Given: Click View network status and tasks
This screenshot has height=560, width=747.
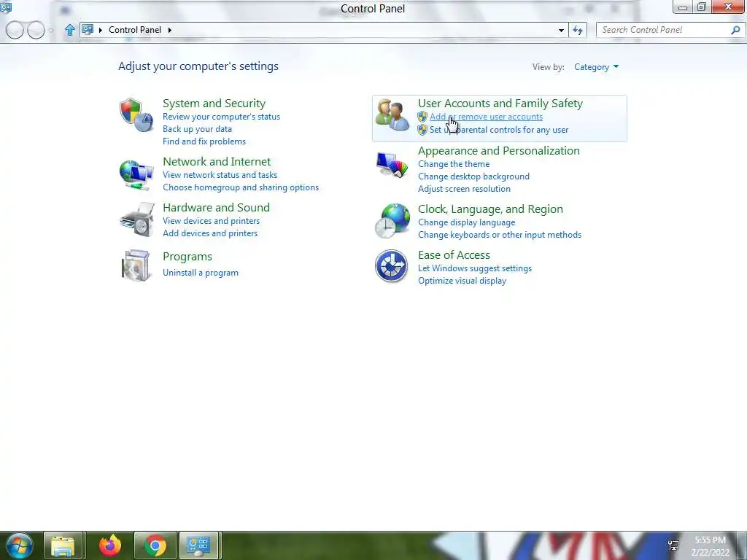Looking at the screenshot, I should click(x=220, y=175).
